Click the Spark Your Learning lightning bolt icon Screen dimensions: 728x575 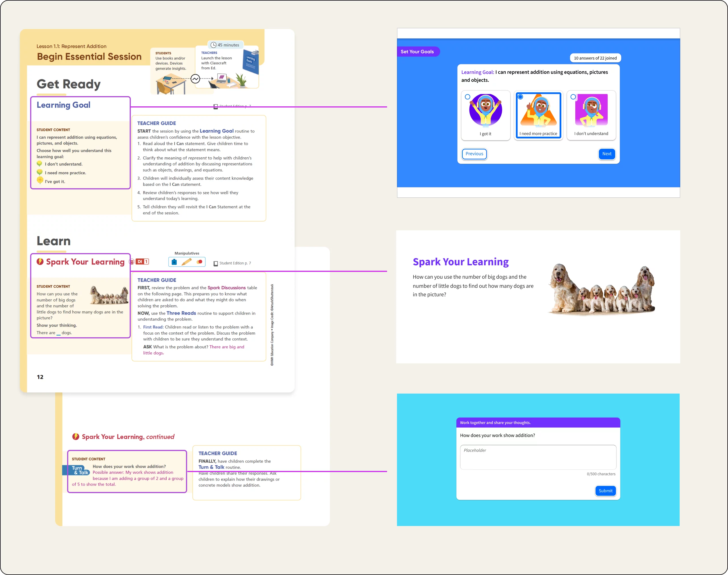tap(40, 262)
